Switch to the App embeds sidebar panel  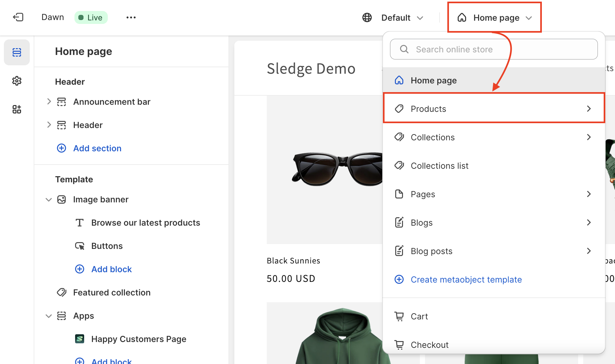[17, 109]
